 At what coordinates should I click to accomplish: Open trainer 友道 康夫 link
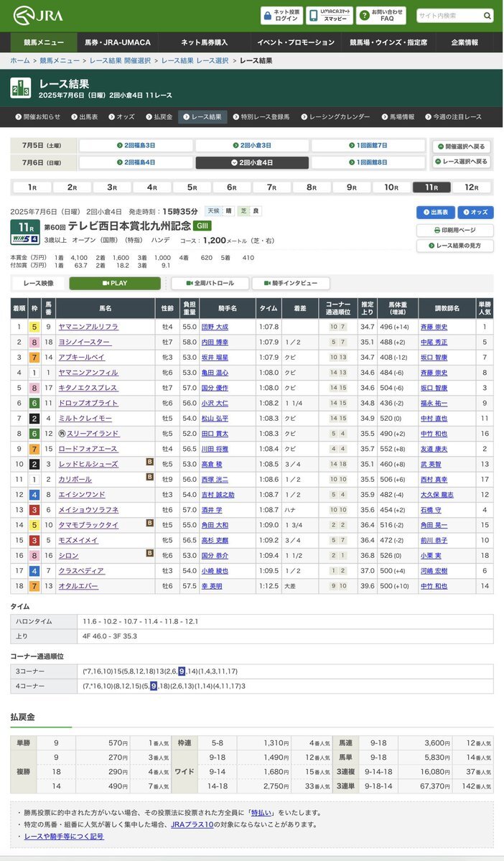[434, 449]
